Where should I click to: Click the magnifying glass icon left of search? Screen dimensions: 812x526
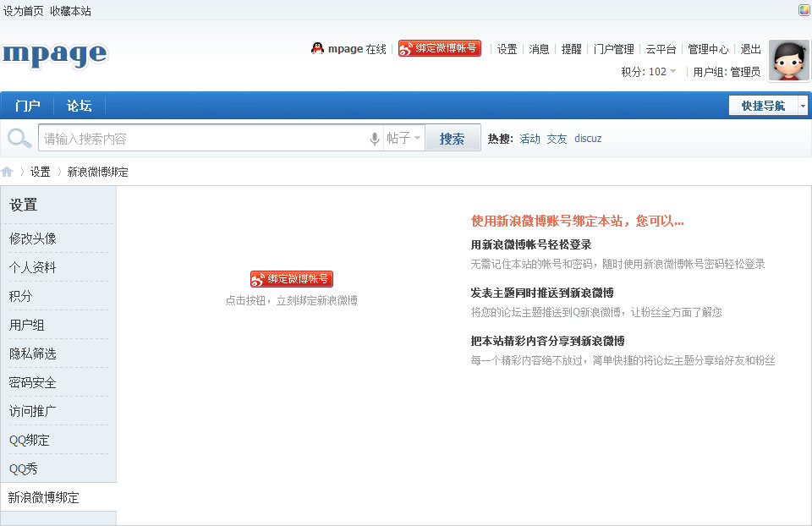[19, 138]
